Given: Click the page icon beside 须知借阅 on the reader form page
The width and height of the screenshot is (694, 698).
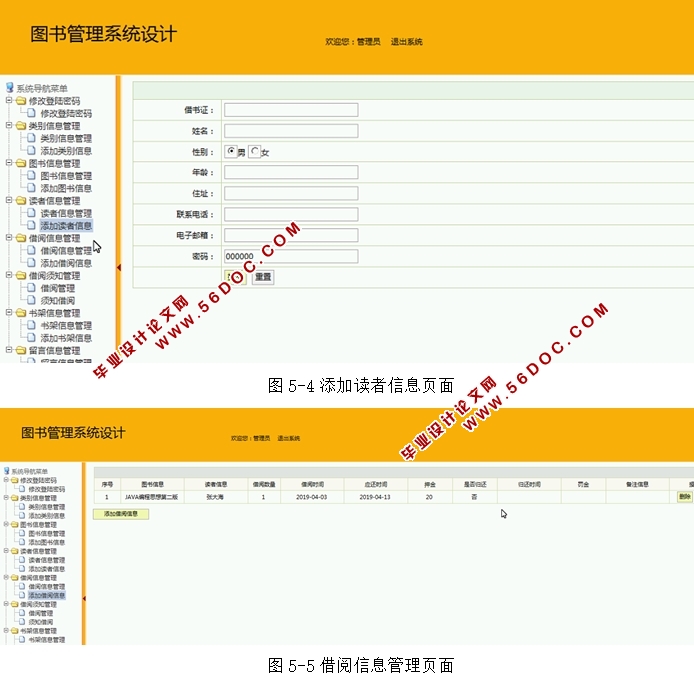Looking at the screenshot, I should click(32, 301).
